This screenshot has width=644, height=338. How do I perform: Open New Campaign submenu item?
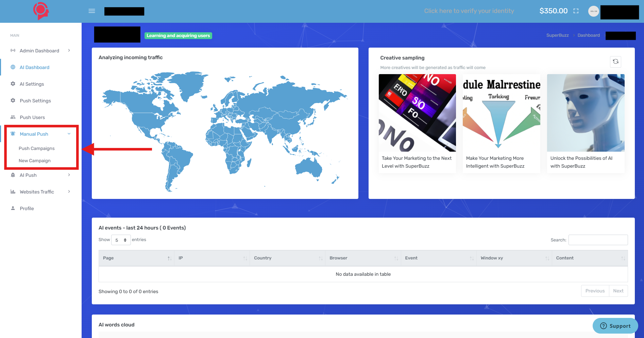point(35,160)
